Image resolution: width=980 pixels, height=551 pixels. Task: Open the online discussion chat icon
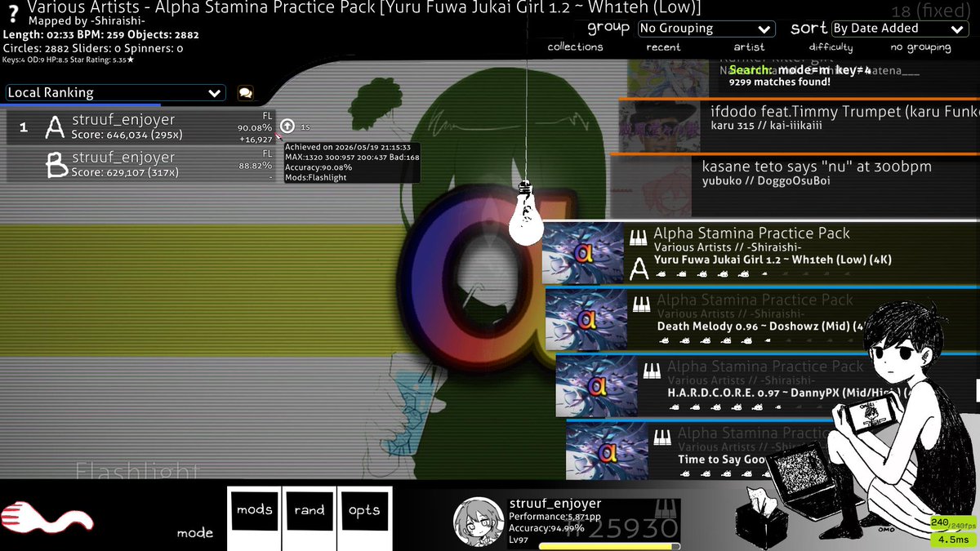[x=245, y=93]
